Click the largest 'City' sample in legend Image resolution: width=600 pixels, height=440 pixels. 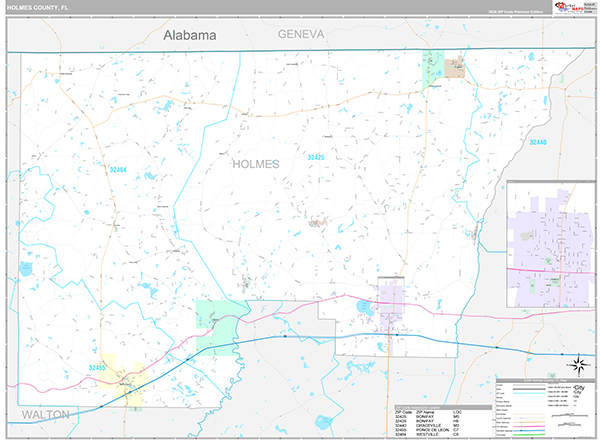click(579, 388)
